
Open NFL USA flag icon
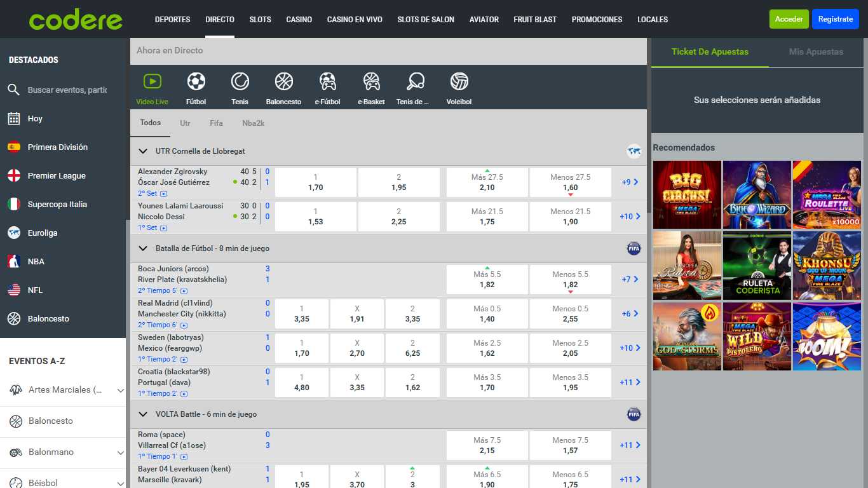click(x=14, y=290)
